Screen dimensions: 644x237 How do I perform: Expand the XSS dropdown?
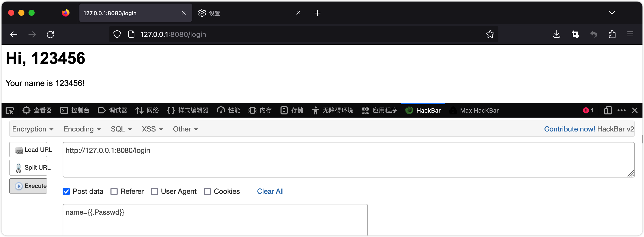coord(152,129)
